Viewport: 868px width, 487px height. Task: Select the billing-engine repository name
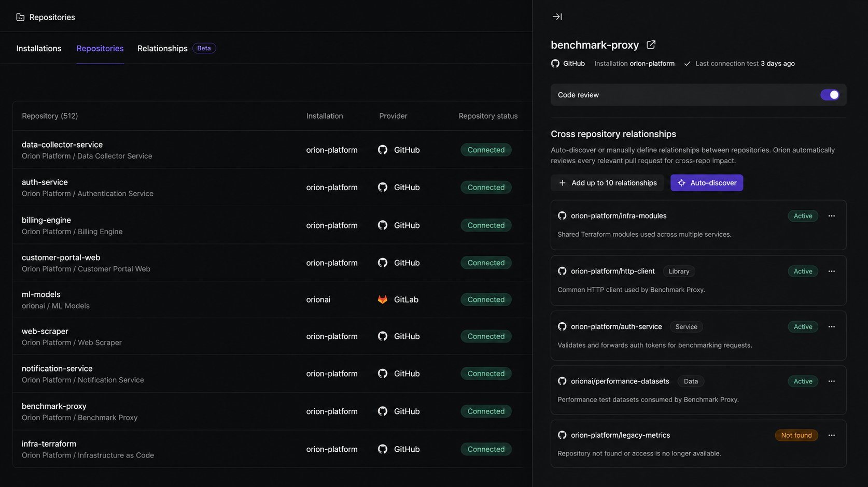(x=46, y=220)
